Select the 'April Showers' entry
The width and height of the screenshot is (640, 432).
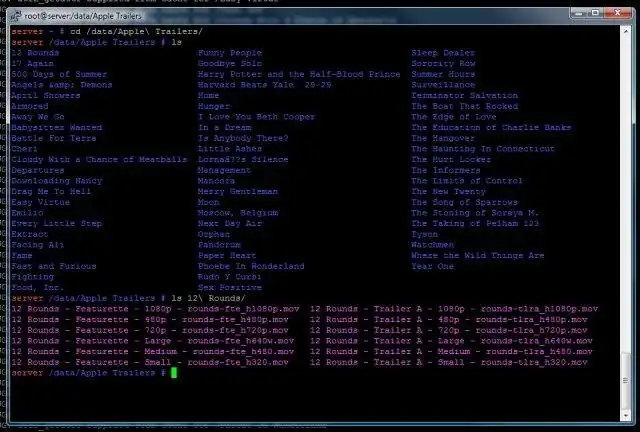click(x=46, y=95)
